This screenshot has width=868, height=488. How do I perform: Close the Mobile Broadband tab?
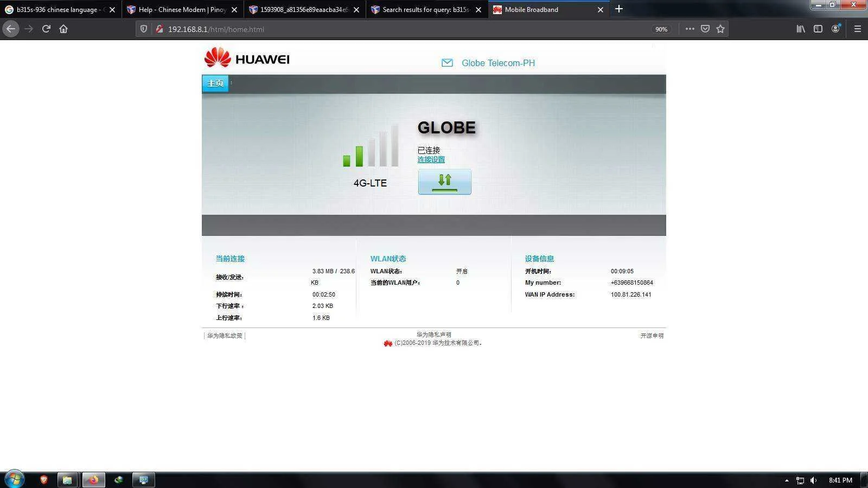pos(601,10)
